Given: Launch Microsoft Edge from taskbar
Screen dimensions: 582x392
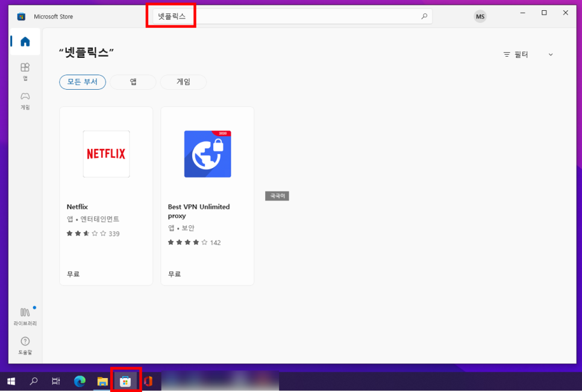Looking at the screenshot, I should [80, 381].
